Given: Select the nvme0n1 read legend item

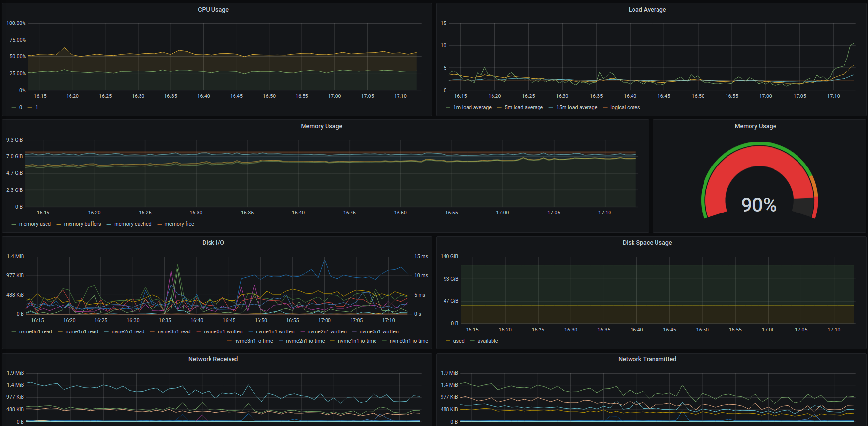Looking at the screenshot, I should pos(35,332).
